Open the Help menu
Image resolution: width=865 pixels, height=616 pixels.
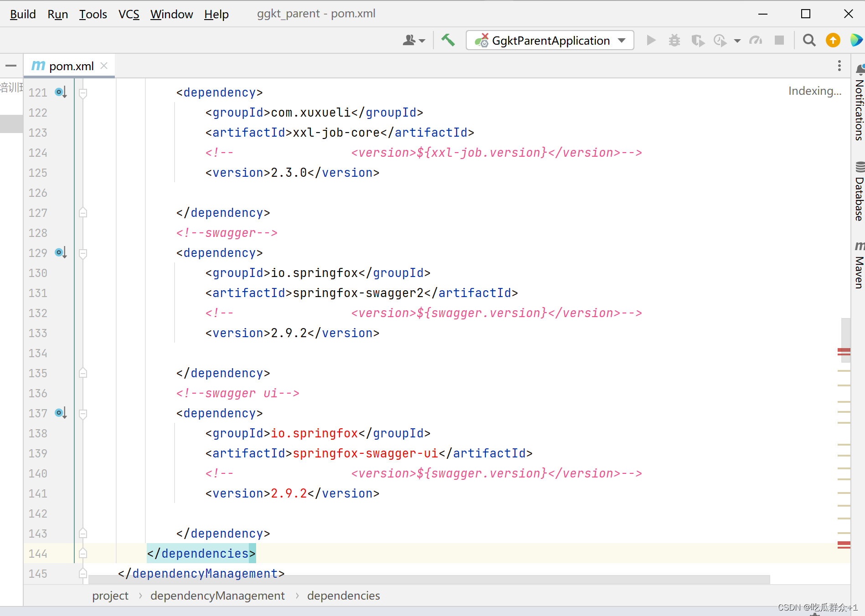click(x=216, y=14)
